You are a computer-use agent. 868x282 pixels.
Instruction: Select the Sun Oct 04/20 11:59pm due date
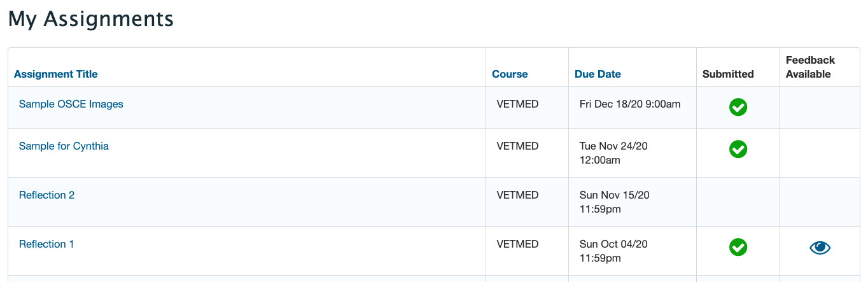click(613, 251)
